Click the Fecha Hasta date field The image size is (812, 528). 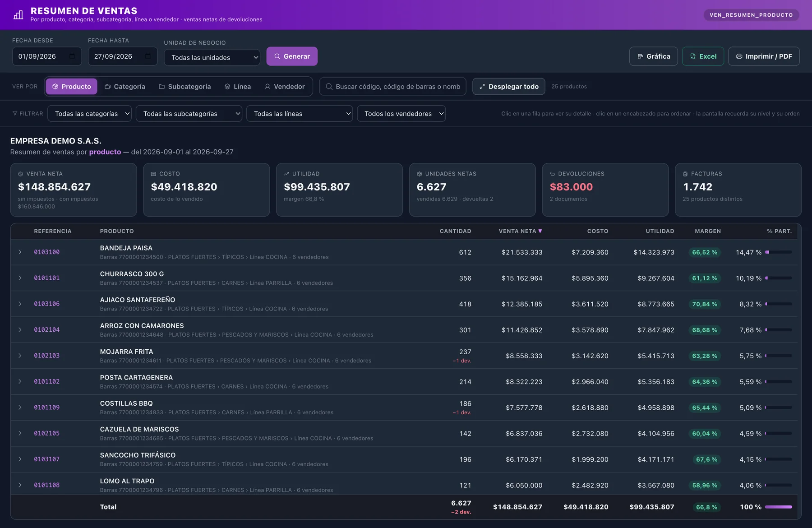123,56
